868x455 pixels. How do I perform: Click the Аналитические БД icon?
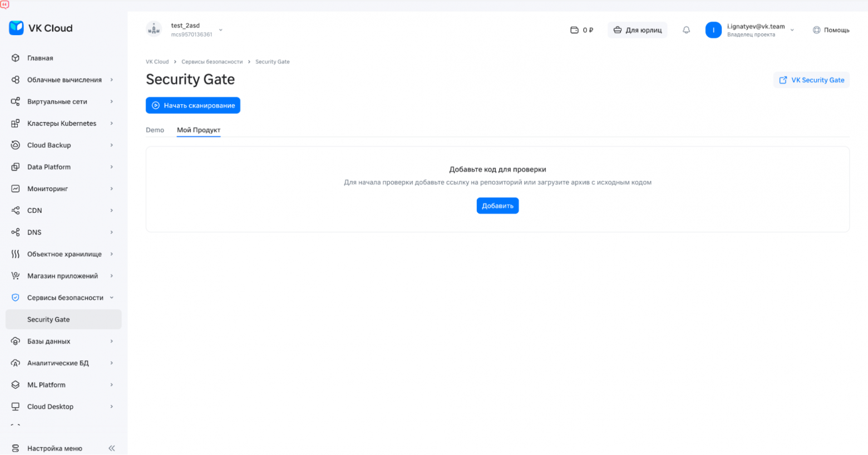[16, 363]
